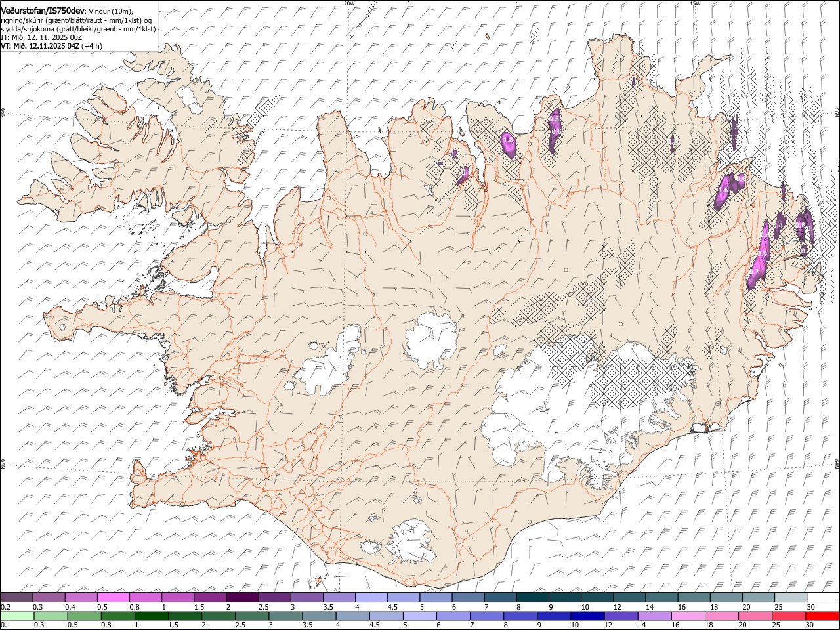Select the violet swatch labeled 12 in the bottom legend row

620,616
